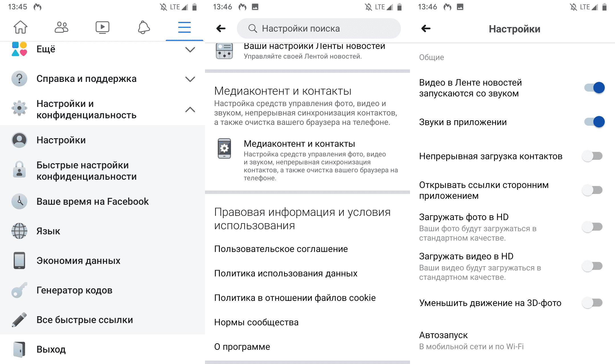Screen dimensions: 615x364
Task: Tap the Общие section header
Action: 431,57
